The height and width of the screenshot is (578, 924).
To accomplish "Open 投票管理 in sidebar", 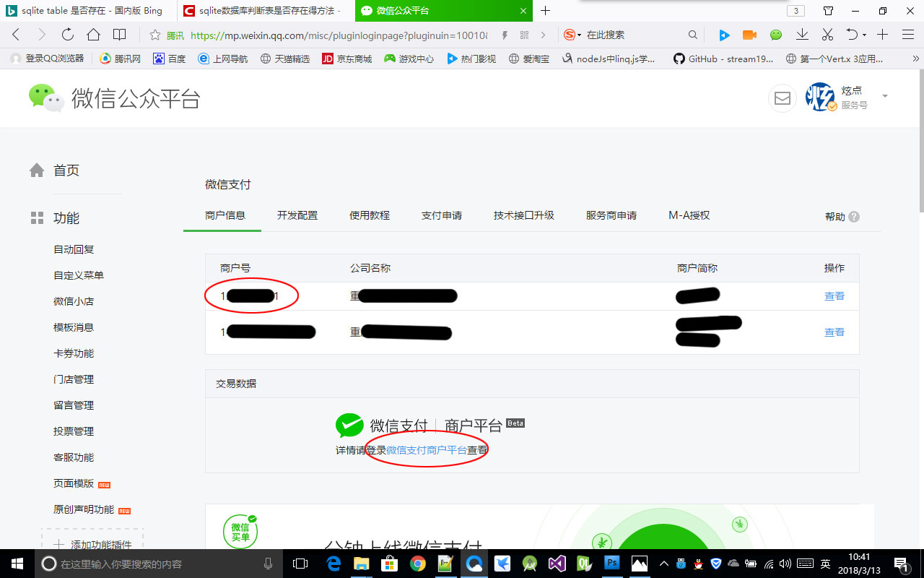I will (x=74, y=431).
